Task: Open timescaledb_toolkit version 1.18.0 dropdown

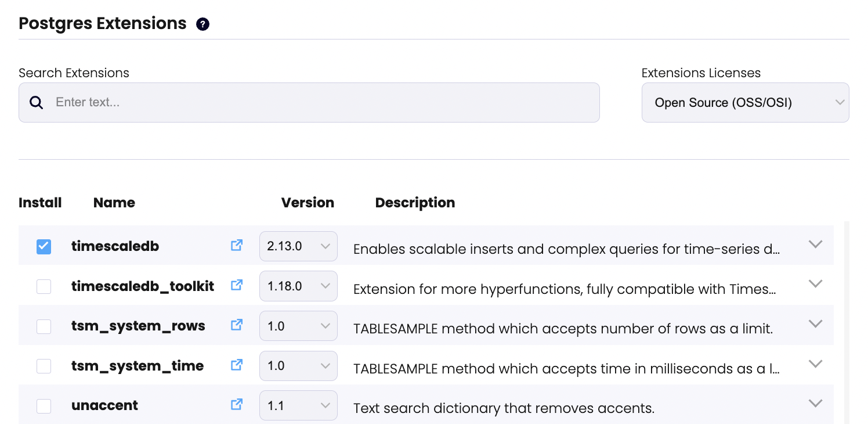Action: (x=298, y=286)
